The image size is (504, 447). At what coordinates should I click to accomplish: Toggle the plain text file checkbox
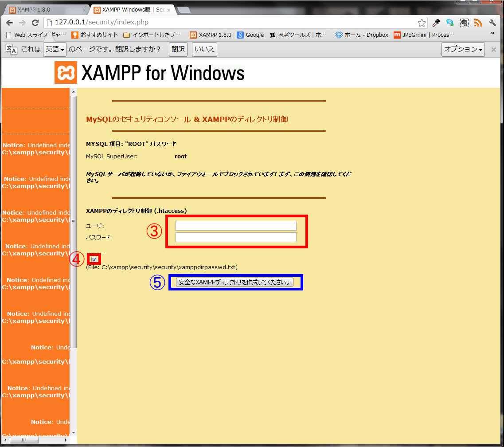coord(94,259)
